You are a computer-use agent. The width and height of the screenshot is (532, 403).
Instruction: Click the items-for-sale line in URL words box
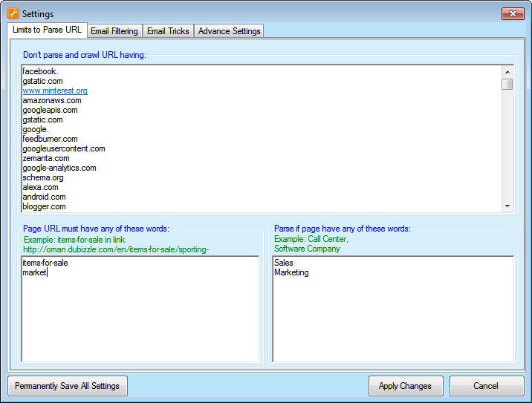45,263
